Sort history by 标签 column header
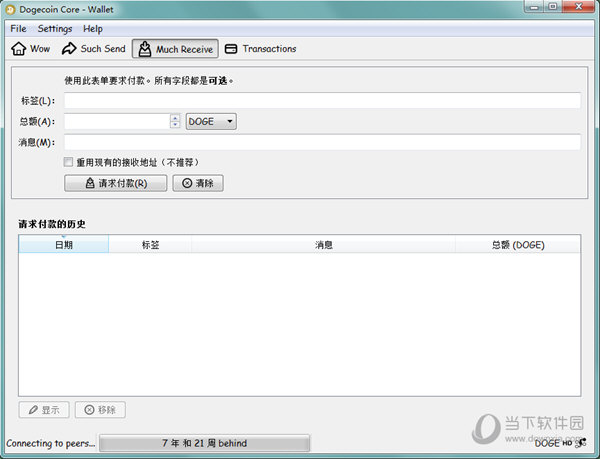Viewport: 600px width, 459px height. click(150, 244)
